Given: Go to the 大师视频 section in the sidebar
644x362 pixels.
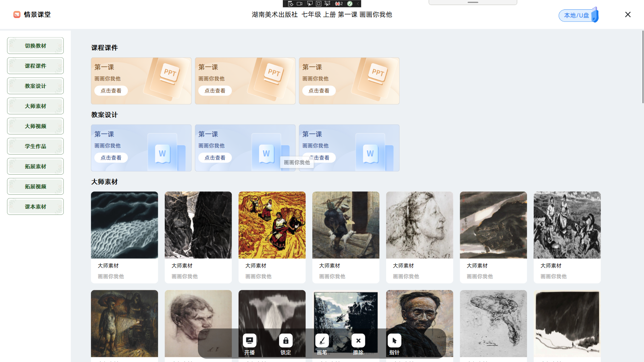Looking at the screenshot, I should (x=35, y=126).
